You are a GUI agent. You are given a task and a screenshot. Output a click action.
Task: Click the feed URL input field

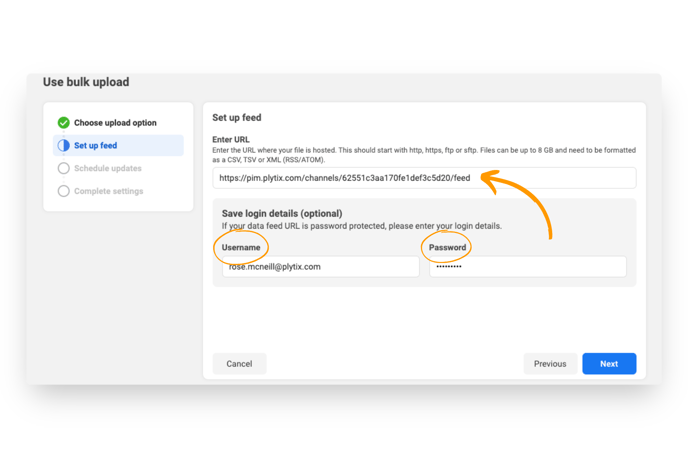click(424, 178)
